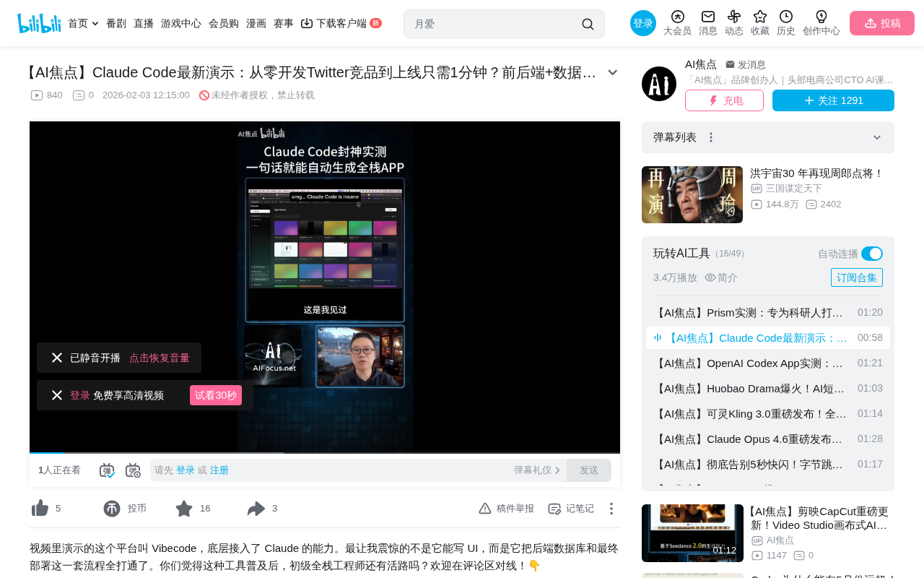Click the search magnifier icon
924x578 pixels.
click(588, 24)
